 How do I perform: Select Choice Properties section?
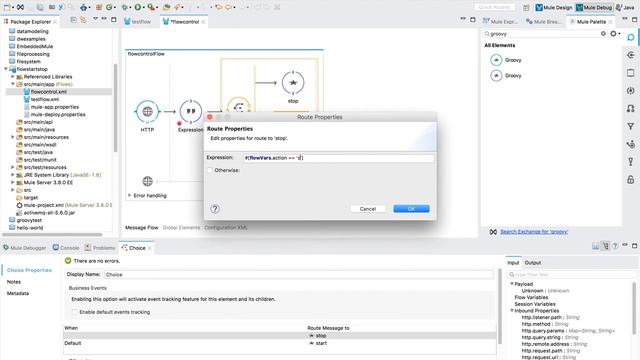point(29,270)
